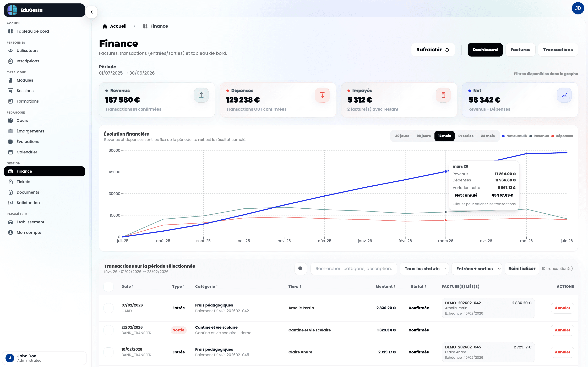Viewport: 588px width, 367px height.
Task: Toggle the Net cumulé legend series
Action: coord(514,136)
